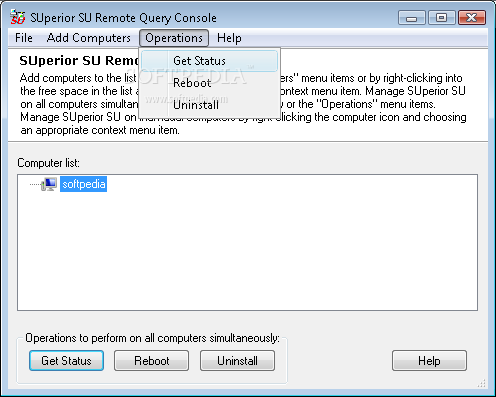
Task: Open the File menu
Action: click(24, 38)
